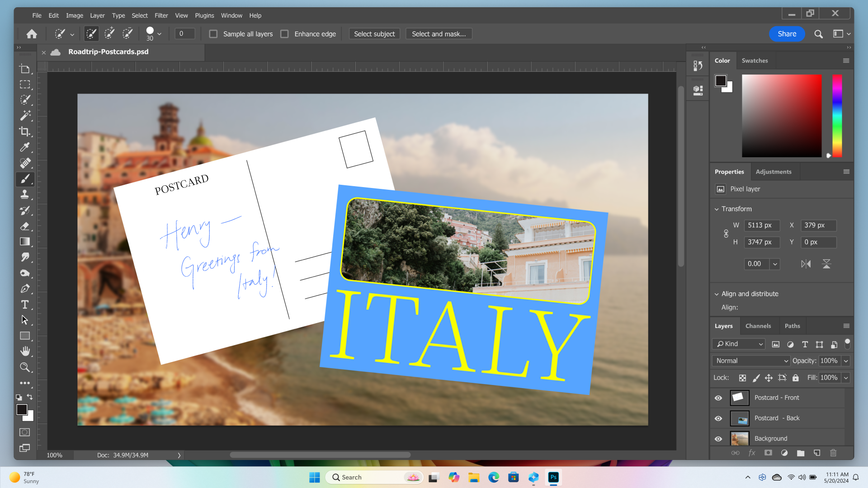This screenshot has width=868, height=488.
Task: Switch to the Swatches tab
Action: point(755,61)
